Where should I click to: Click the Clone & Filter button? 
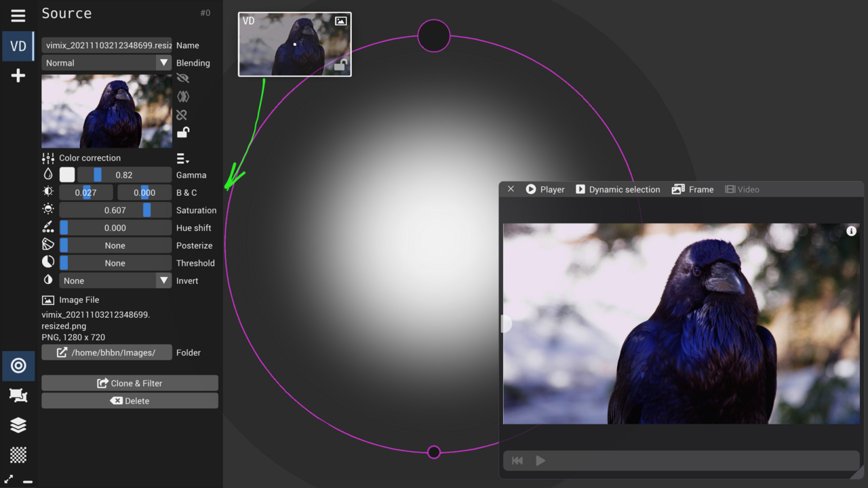(130, 383)
